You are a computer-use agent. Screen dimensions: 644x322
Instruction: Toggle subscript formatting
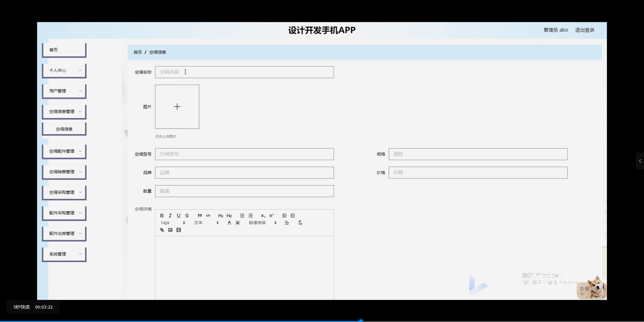263,216
